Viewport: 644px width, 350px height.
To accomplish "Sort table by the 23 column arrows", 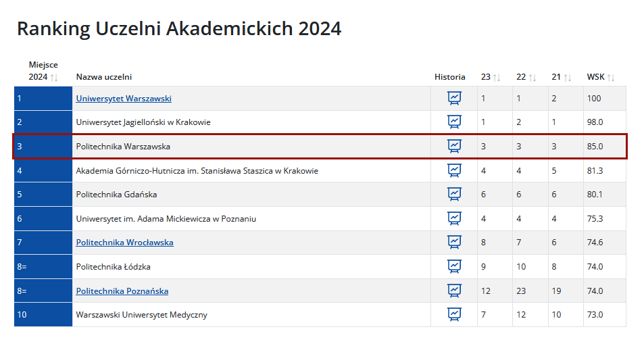I will point(497,77).
